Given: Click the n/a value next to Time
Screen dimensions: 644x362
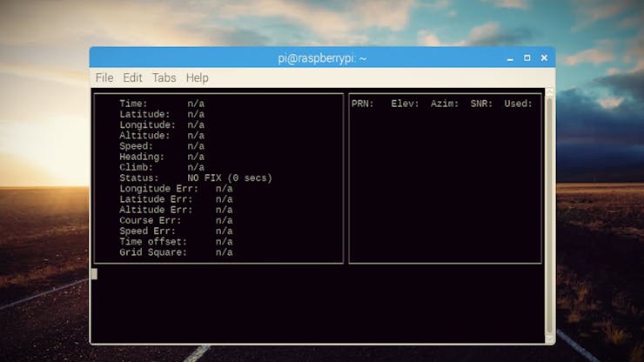Looking at the screenshot, I should pyautogui.click(x=196, y=104).
